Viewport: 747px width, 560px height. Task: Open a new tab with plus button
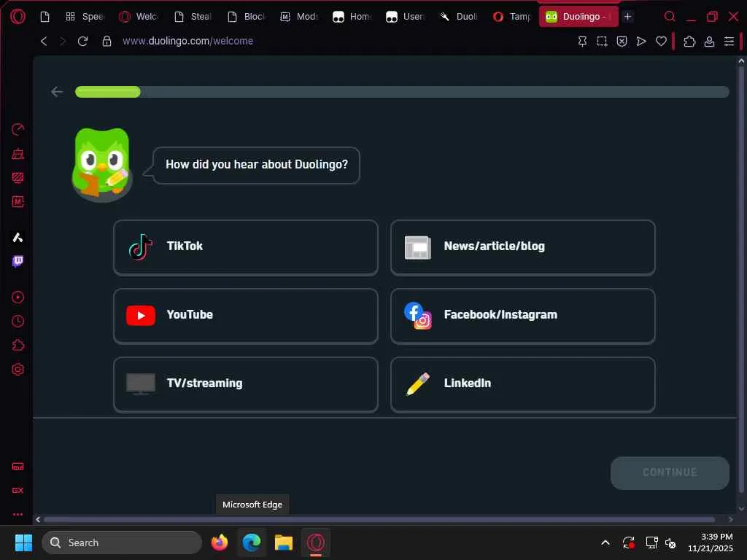tap(628, 17)
